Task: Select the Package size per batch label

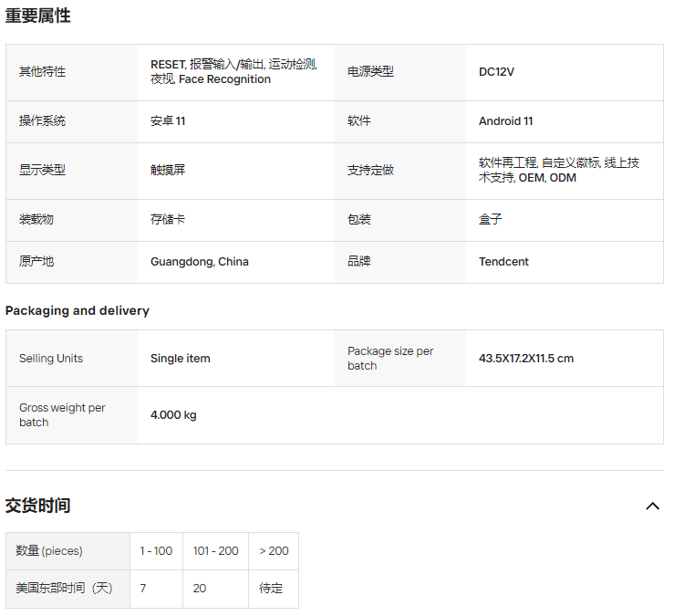Action: pos(390,359)
